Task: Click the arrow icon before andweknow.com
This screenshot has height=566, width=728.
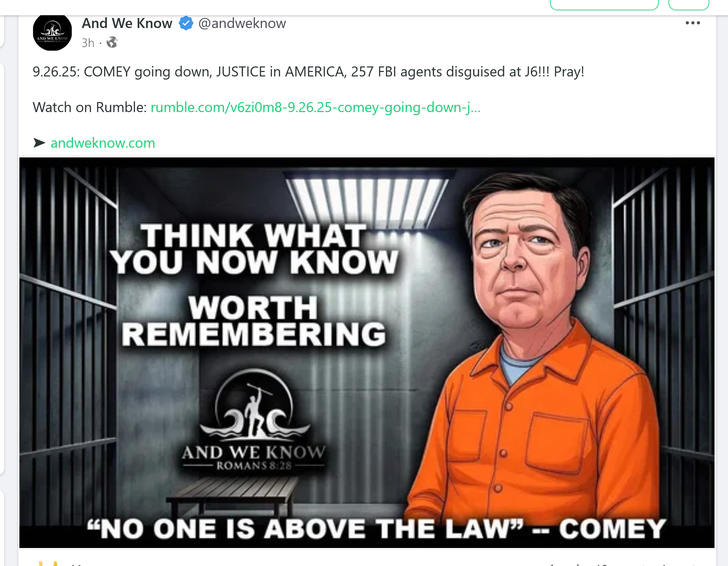Action: pos(39,143)
